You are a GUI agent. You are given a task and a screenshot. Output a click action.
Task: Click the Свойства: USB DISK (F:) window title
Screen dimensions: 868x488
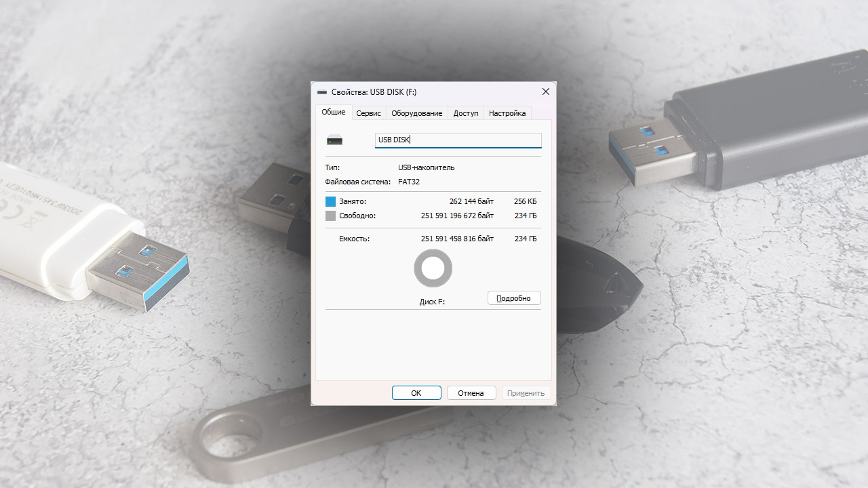[x=374, y=92]
